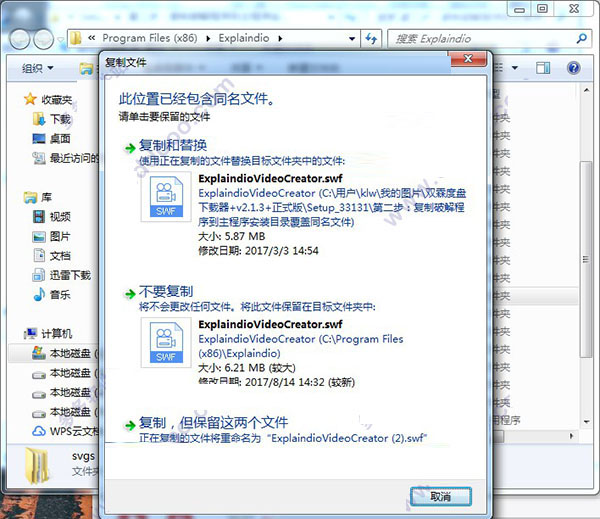Close the 复制文件 dialog

468,59
